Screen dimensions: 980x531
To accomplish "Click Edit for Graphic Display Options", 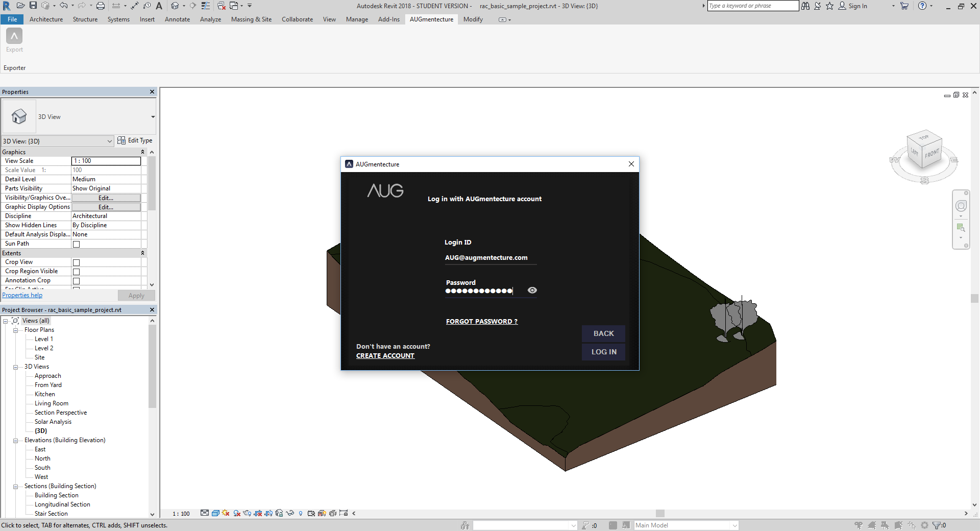I will [106, 207].
